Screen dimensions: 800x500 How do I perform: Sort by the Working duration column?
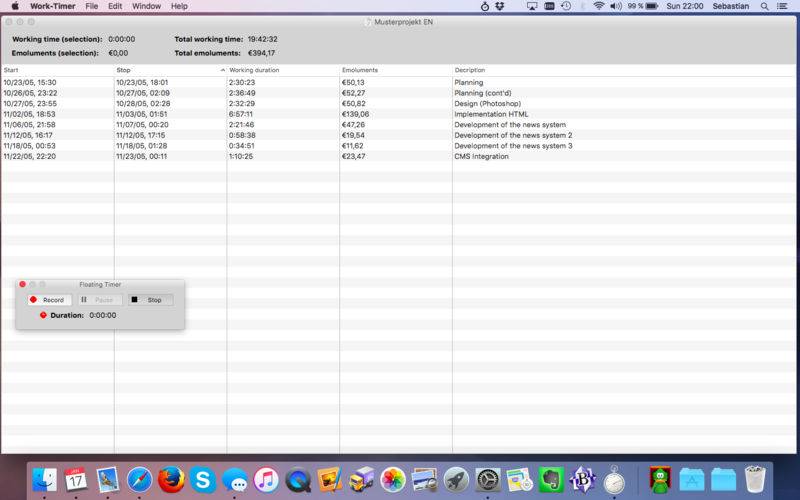pyautogui.click(x=283, y=70)
